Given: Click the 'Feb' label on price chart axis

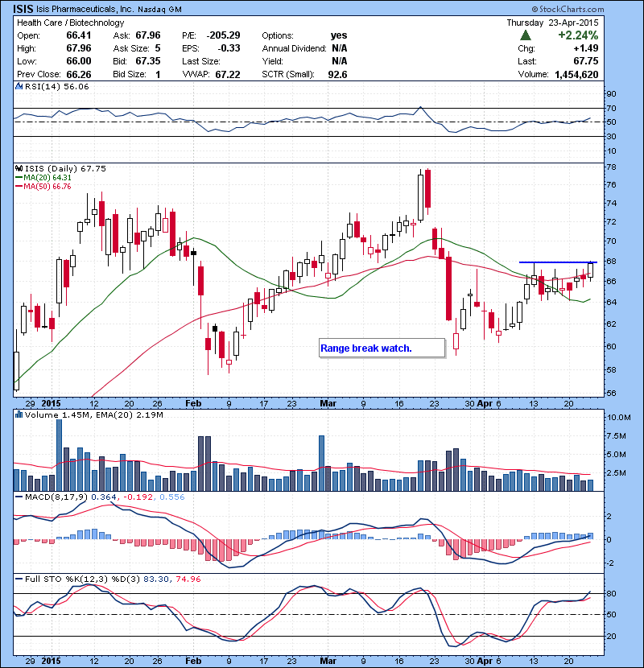Looking at the screenshot, I should pos(193,403).
